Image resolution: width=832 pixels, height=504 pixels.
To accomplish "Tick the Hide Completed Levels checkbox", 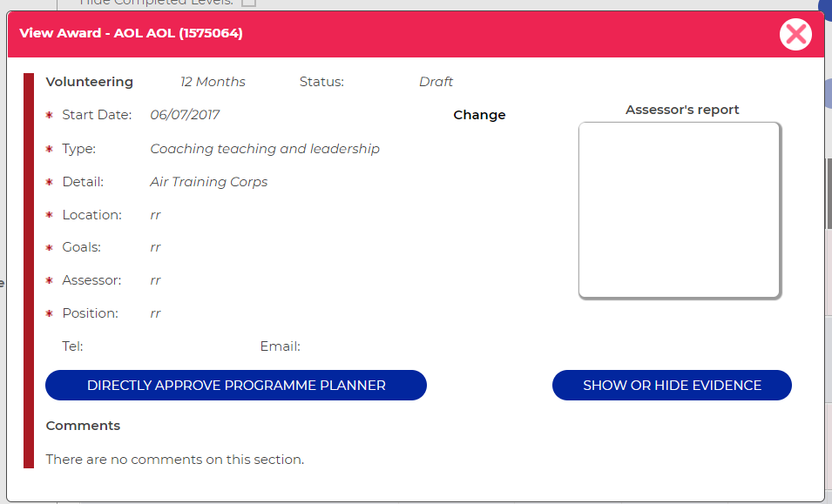I will pos(249,3).
